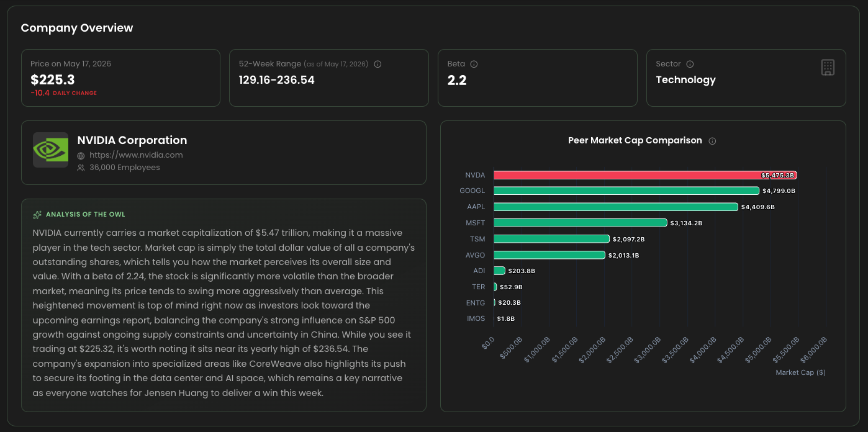Image resolution: width=868 pixels, height=432 pixels.
Task: Click the 129.16-236.54 range value
Action: [x=277, y=79]
